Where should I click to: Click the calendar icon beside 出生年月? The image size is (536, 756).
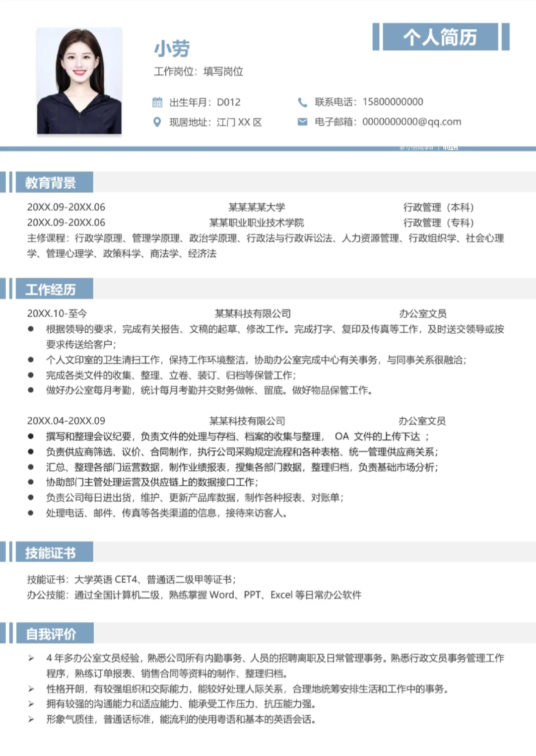(x=157, y=102)
